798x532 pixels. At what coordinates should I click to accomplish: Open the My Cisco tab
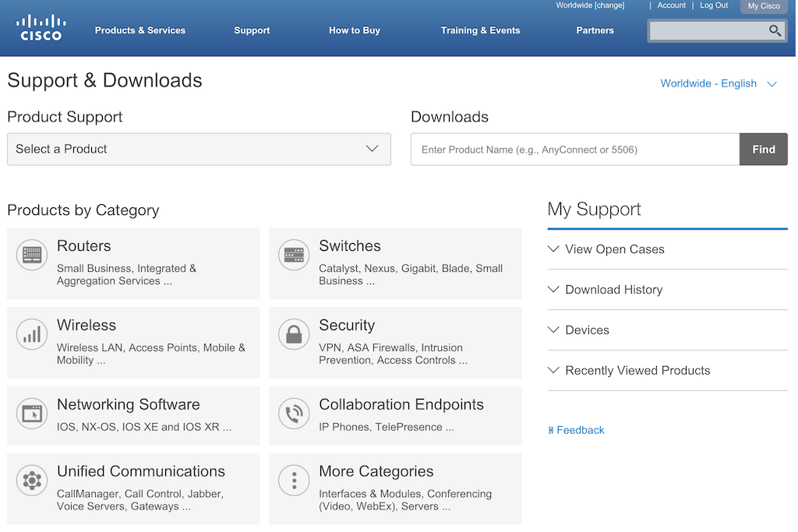click(764, 6)
